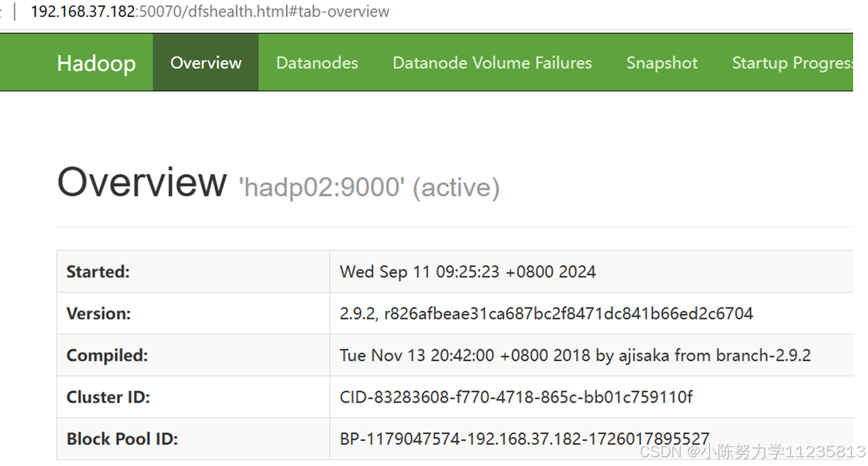Click the 'hadp02:9000' (active) text
Viewport: 868px width, 466px height.
point(369,187)
